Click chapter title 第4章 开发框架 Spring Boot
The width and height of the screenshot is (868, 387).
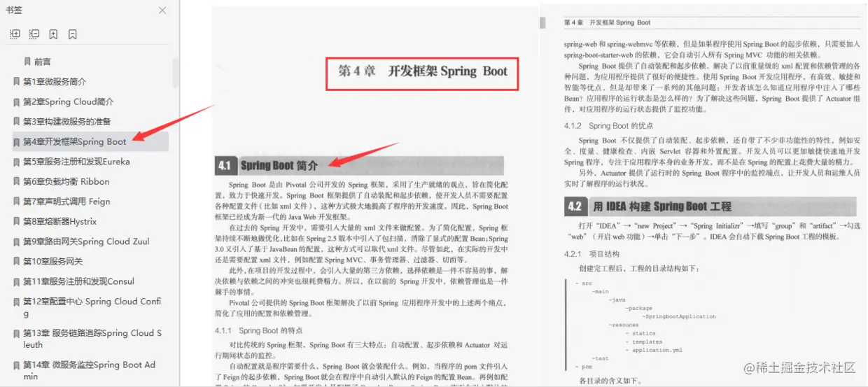point(423,71)
